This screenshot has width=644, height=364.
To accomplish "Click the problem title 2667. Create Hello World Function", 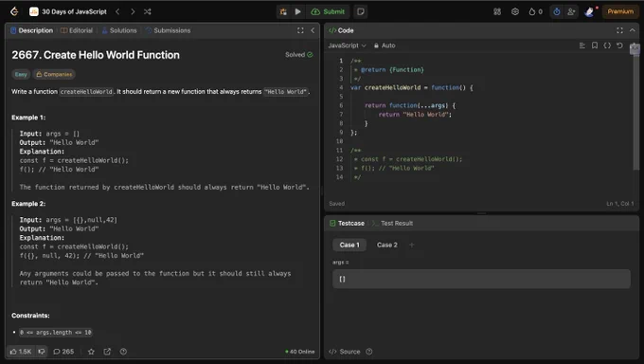I will (x=96, y=55).
